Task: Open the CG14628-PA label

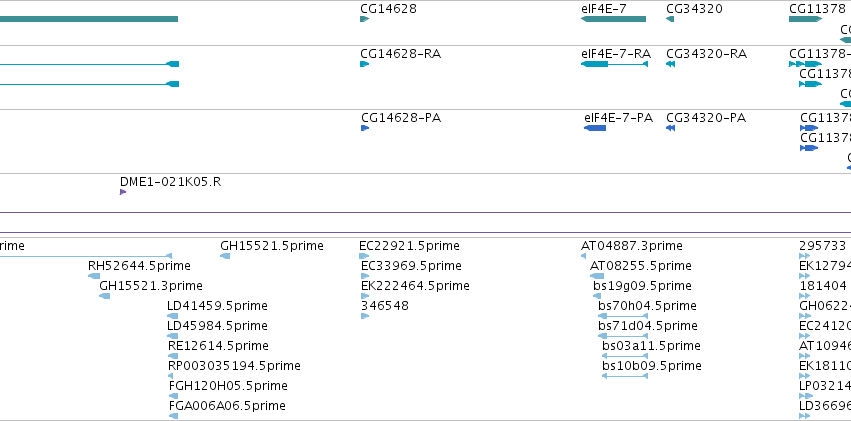Action: [x=401, y=118]
